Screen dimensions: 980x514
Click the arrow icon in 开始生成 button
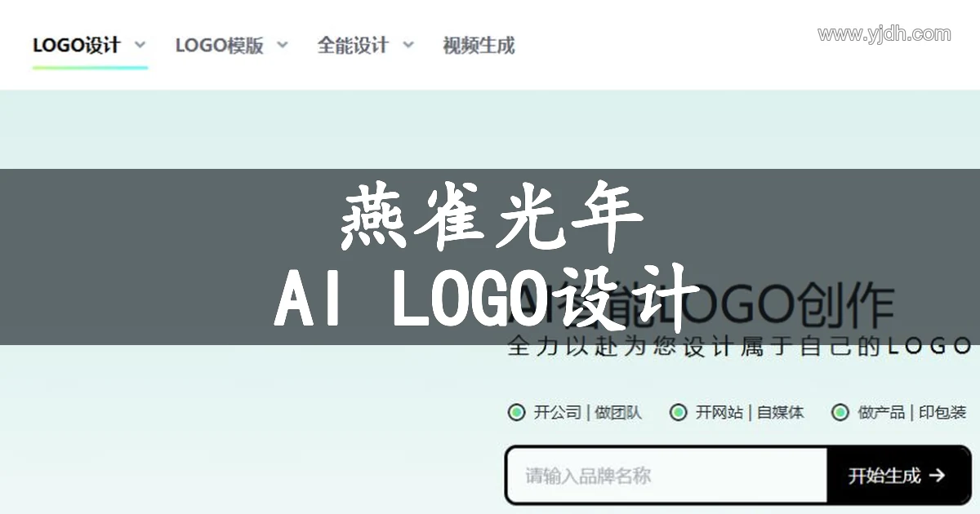pyautogui.click(x=938, y=475)
